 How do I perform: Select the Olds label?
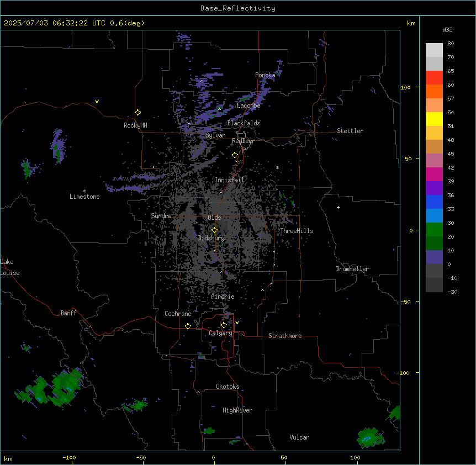point(214,218)
